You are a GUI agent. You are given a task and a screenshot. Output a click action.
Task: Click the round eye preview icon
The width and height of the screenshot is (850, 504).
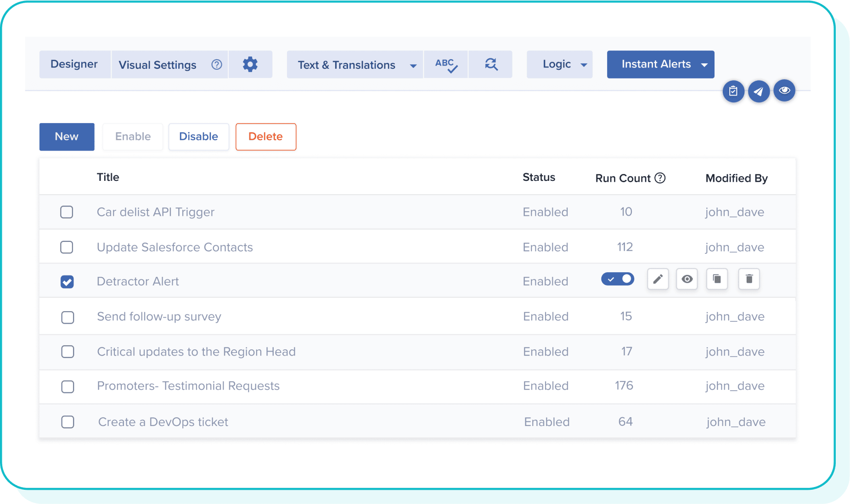(784, 90)
